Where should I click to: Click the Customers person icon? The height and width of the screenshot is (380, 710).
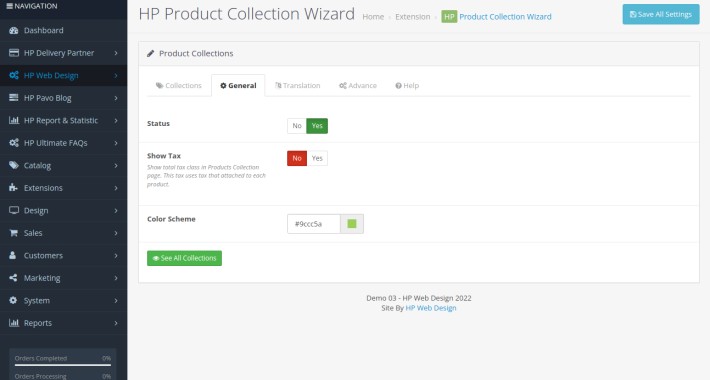point(13,255)
